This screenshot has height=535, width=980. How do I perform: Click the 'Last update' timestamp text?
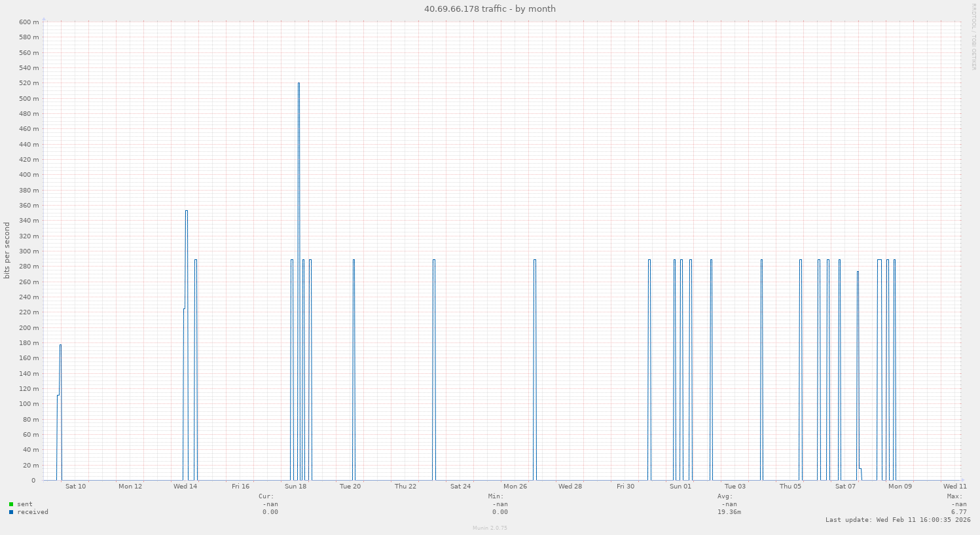click(x=898, y=520)
